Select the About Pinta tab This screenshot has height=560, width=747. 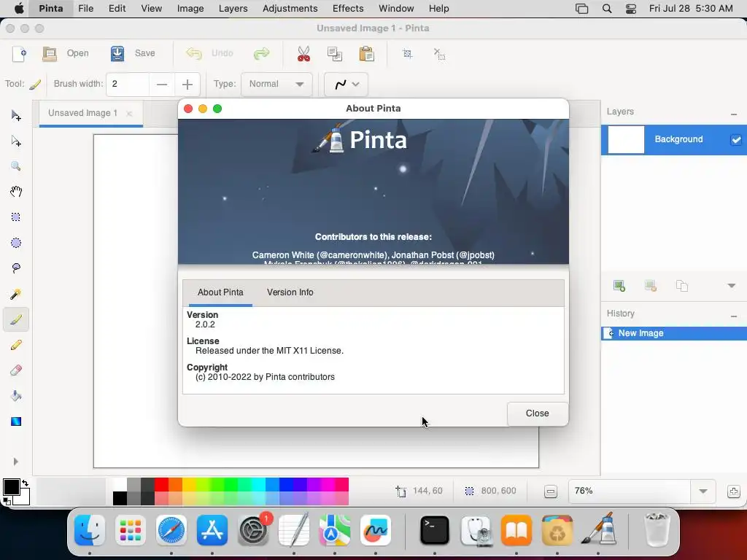click(x=220, y=292)
